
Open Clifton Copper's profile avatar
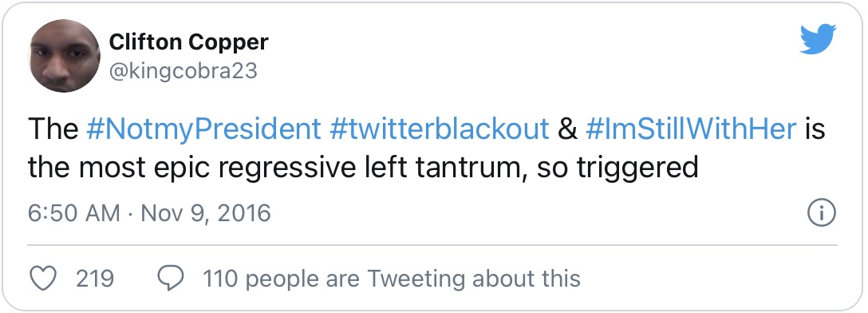[x=64, y=55]
